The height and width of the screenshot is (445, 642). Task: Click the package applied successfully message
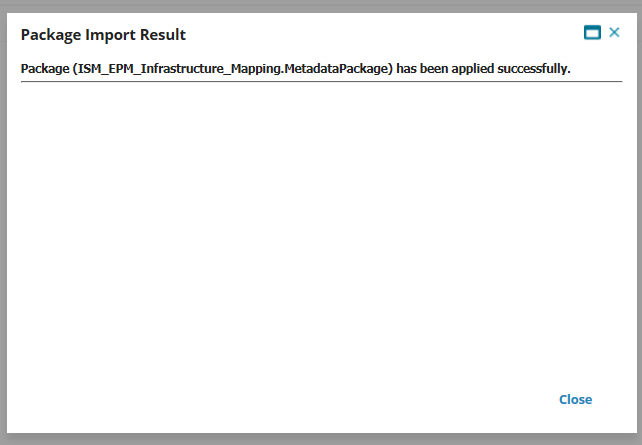pos(295,68)
